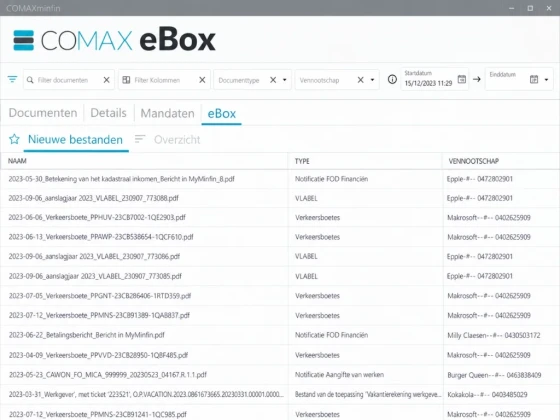The image size is (560, 420).
Task: Click the star icon beside Nieuwe bestanden
Action: point(14,139)
